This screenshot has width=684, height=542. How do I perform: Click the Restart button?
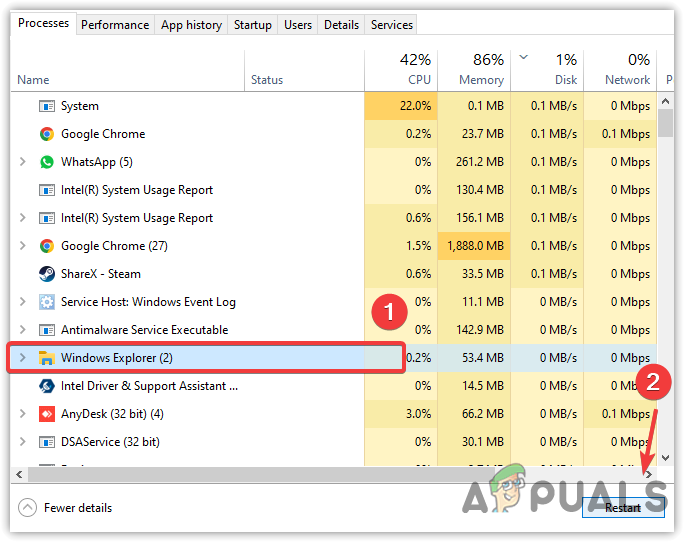coord(623,508)
